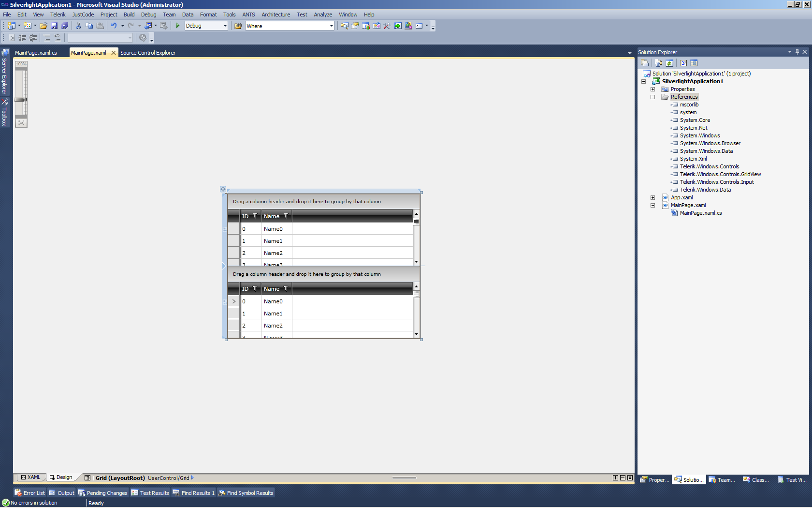Viewport: 812px width, 508px height.
Task: Save the current file with floppy icon
Action: [x=54, y=26]
